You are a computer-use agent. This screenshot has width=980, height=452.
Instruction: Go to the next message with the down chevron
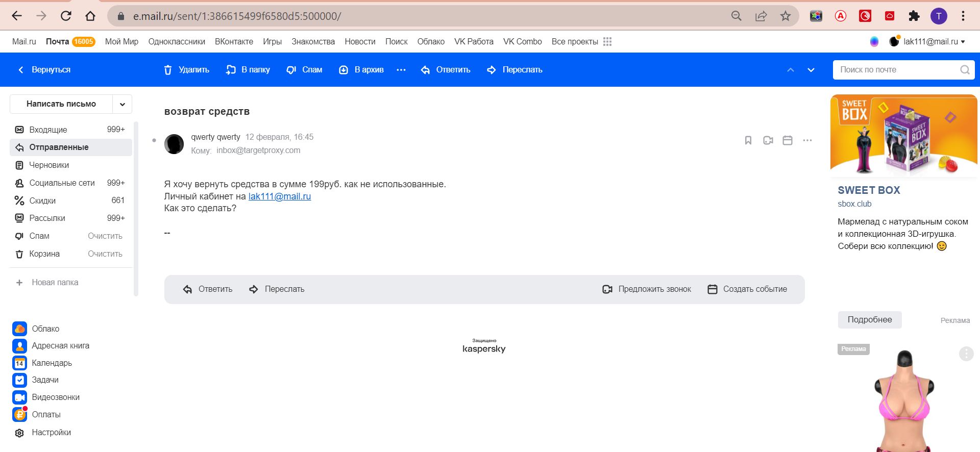point(811,70)
